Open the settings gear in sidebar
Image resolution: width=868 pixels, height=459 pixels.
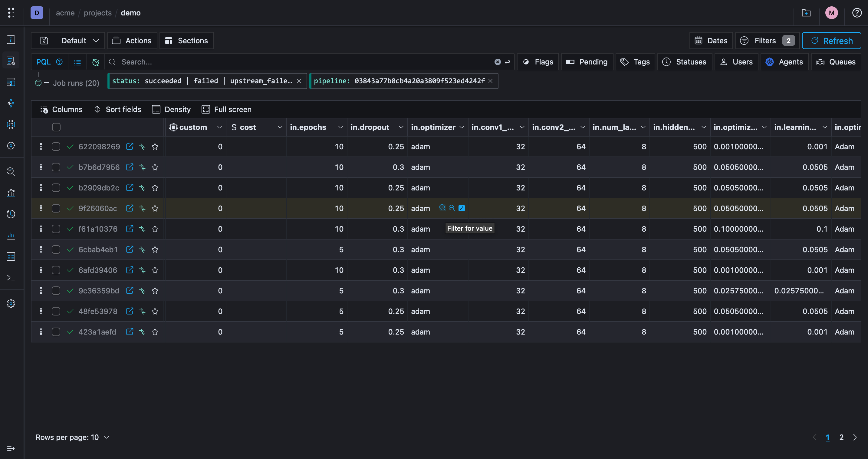(x=11, y=304)
